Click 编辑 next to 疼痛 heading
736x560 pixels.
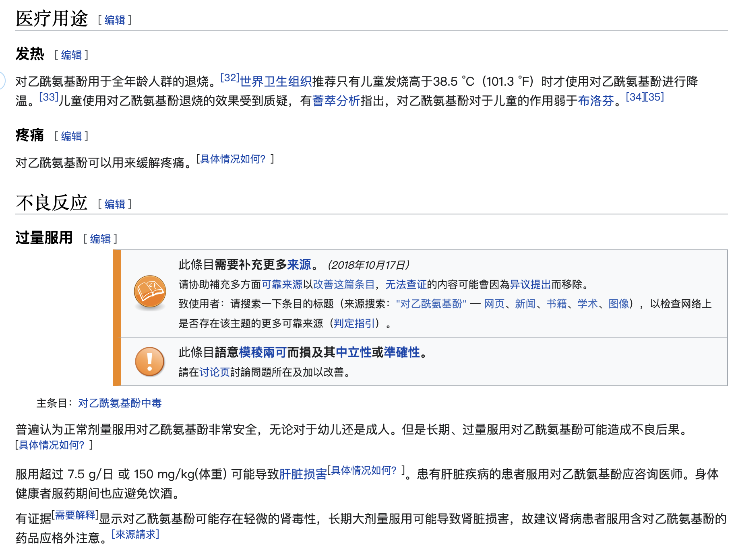pyautogui.click(x=71, y=136)
